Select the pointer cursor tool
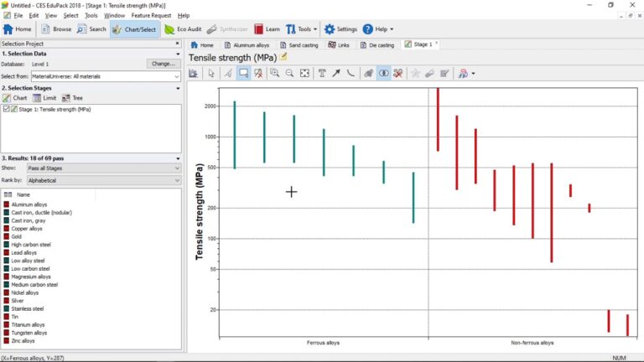644x362 pixels. click(211, 74)
